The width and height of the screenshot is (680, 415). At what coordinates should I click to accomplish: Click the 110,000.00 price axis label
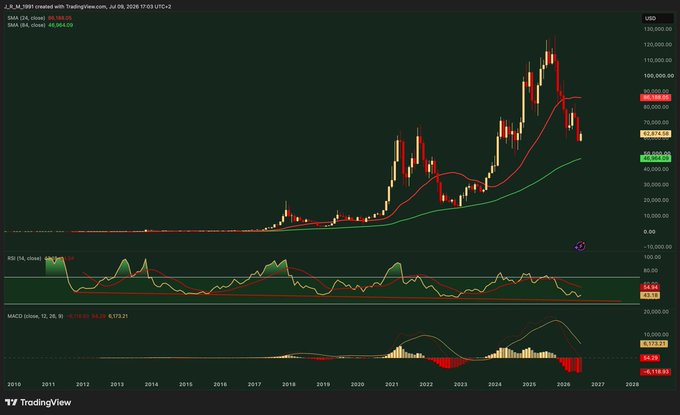pos(656,60)
